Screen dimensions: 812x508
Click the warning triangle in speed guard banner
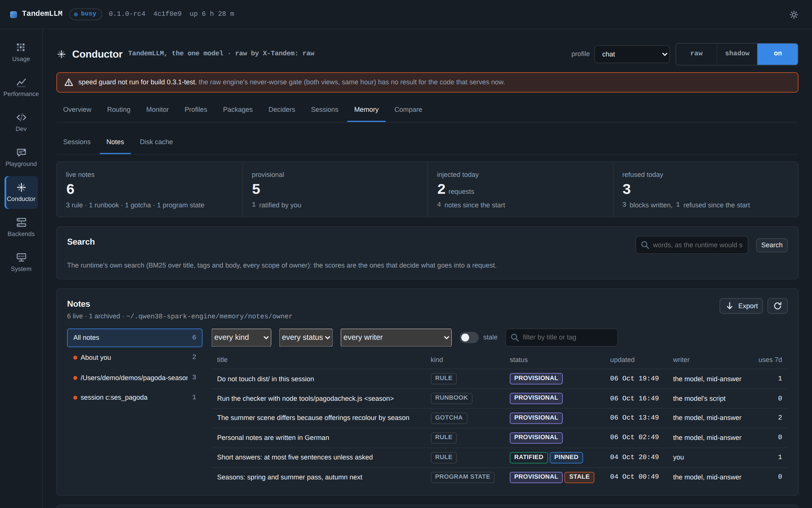pos(69,82)
